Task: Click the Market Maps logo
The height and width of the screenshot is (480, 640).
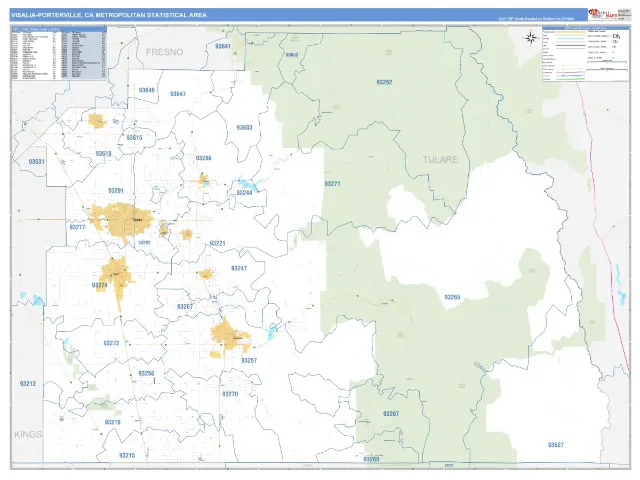Action: pyautogui.click(x=602, y=14)
